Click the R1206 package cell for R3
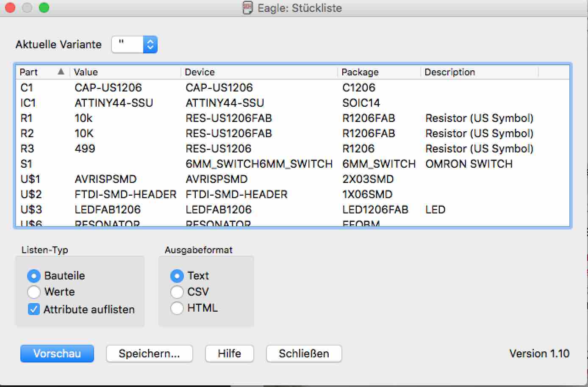This screenshot has width=588, height=387. click(x=358, y=149)
